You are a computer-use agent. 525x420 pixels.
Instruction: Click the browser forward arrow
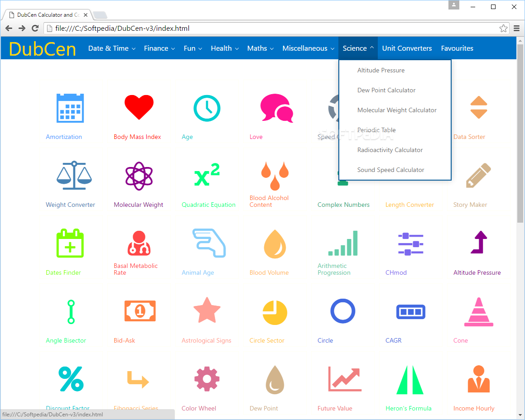pyautogui.click(x=22, y=29)
